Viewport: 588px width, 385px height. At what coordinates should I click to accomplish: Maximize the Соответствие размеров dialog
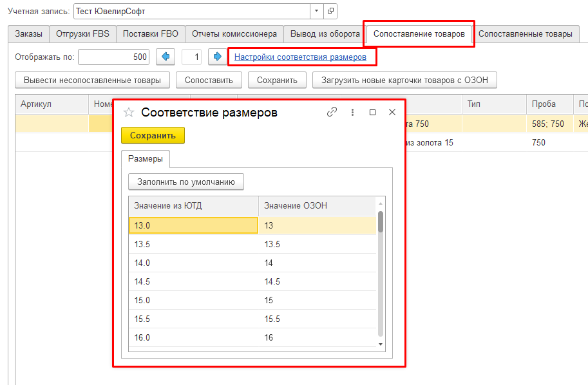click(372, 112)
